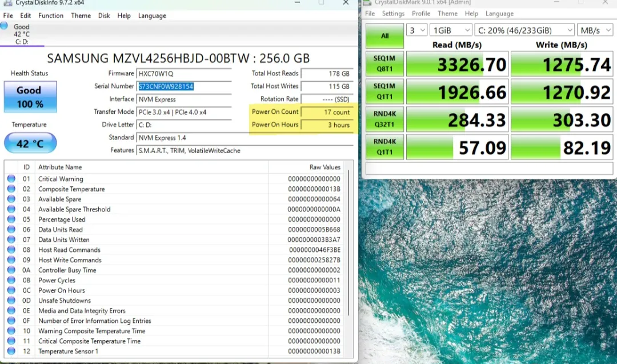617x364 pixels.
Task: Open the test count dropdown showing 3
Action: (x=417, y=30)
